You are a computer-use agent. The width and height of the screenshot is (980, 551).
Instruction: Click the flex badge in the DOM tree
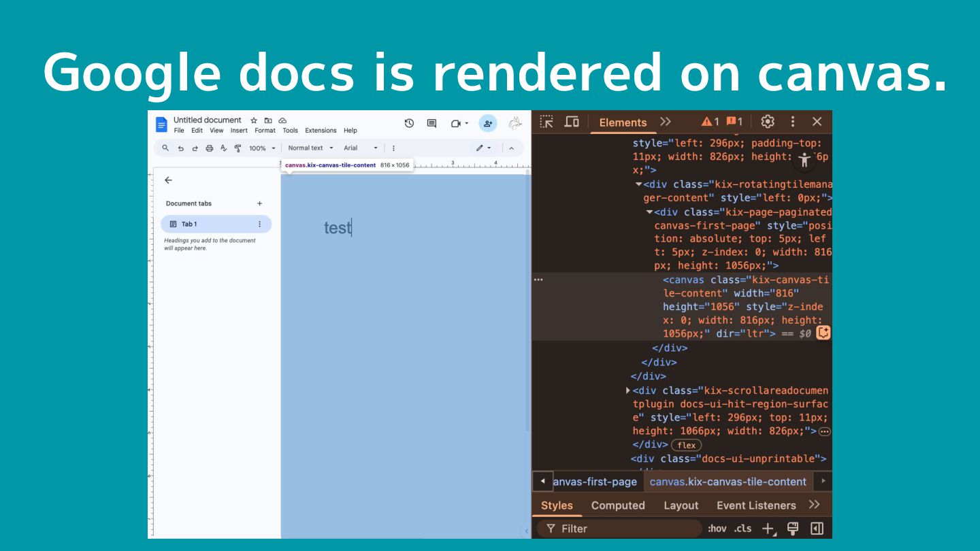687,445
